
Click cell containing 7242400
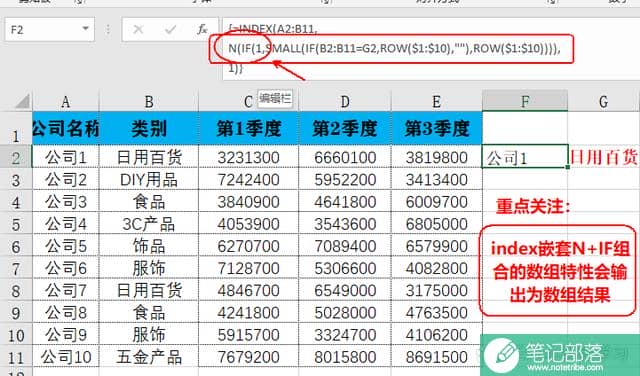248,180
